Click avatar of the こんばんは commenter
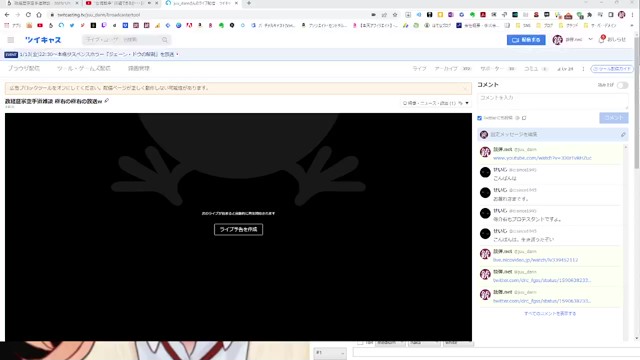The width and height of the screenshot is (640, 360). point(485,172)
